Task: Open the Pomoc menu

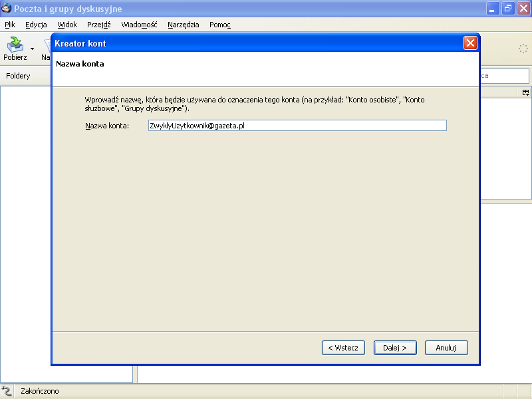Action: (x=220, y=25)
